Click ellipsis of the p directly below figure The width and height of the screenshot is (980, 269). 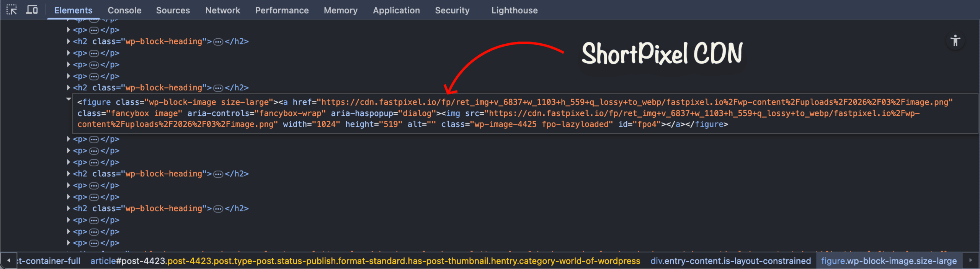coord(94,139)
